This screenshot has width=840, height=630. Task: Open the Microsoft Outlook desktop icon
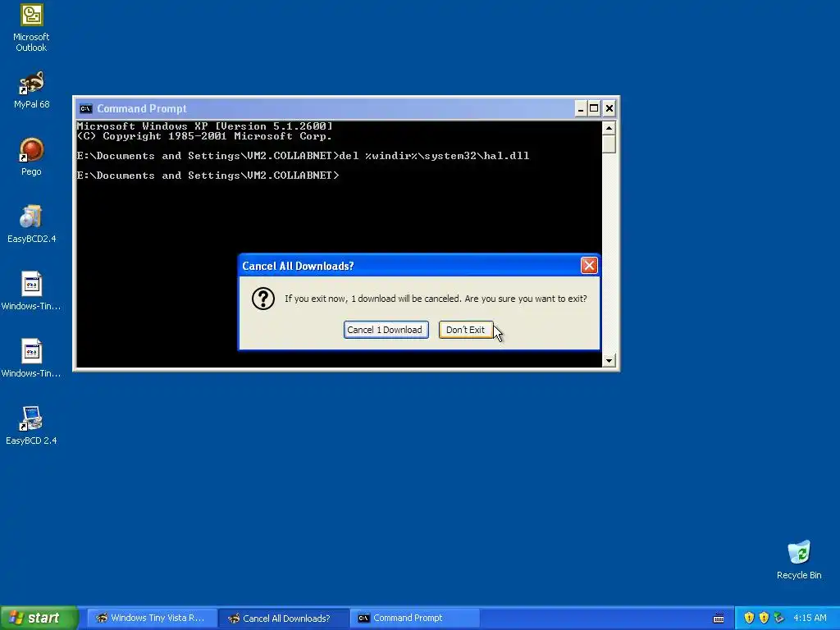(31, 28)
